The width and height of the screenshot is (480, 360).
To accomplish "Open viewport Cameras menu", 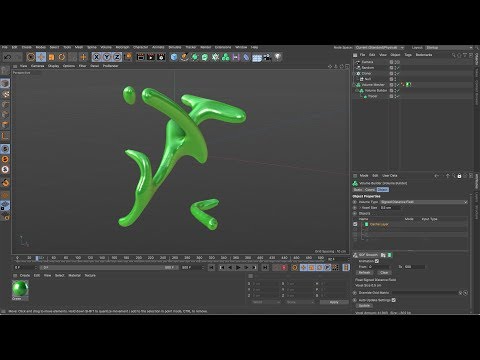I will coord(38,66).
